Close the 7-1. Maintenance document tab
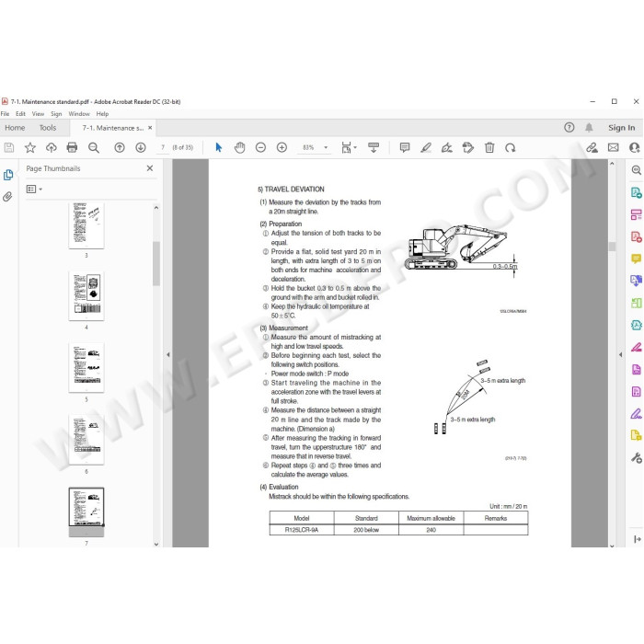644x644 pixels. [x=150, y=128]
